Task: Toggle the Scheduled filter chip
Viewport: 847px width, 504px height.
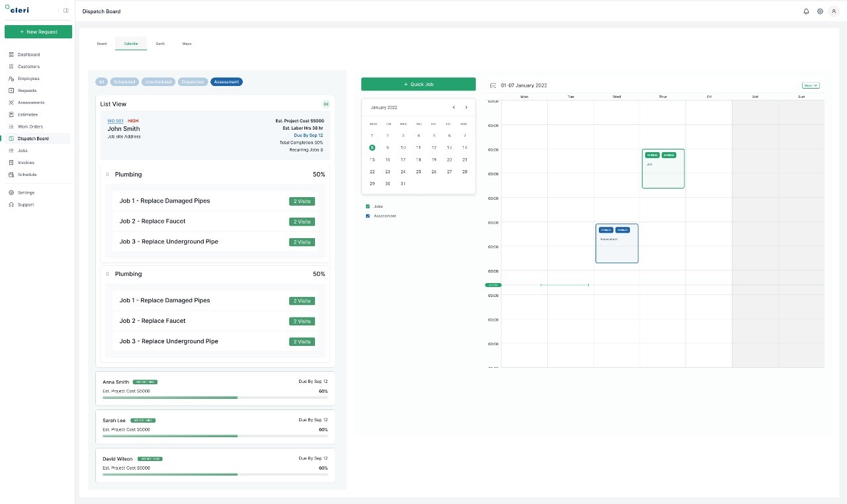Action: (x=124, y=82)
